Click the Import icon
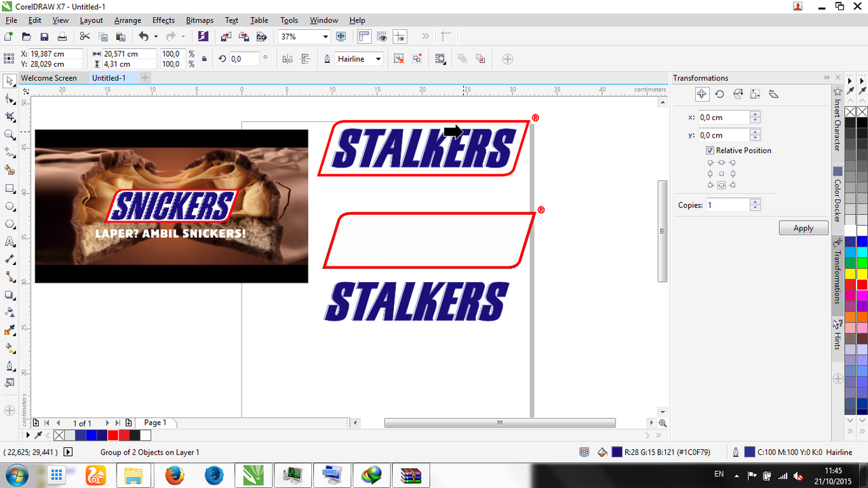 coord(226,37)
